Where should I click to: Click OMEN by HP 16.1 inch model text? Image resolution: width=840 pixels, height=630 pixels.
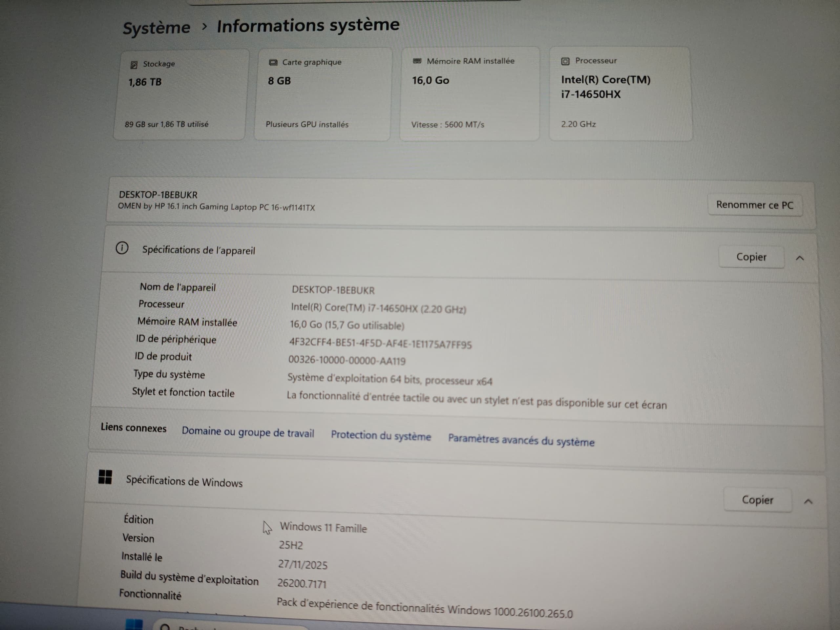[x=216, y=207]
